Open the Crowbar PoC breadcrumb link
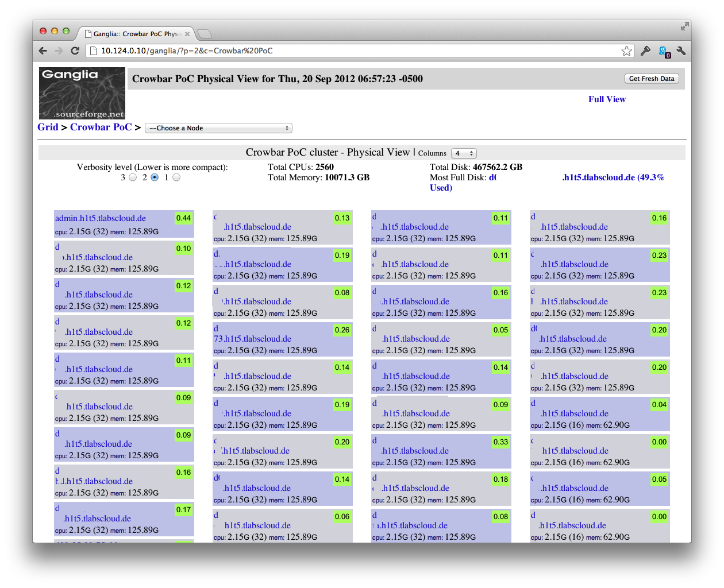 pyautogui.click(x=101, y=127)
